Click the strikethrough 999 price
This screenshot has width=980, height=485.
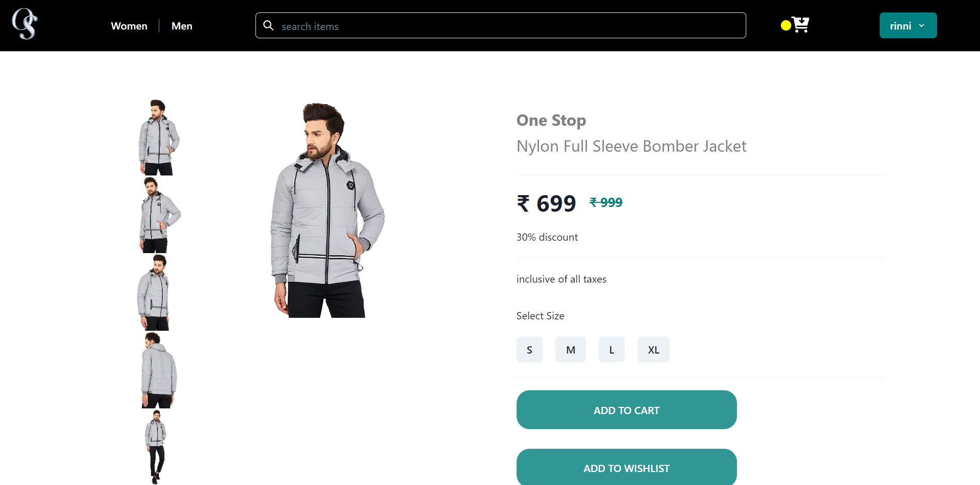(606, 202)
